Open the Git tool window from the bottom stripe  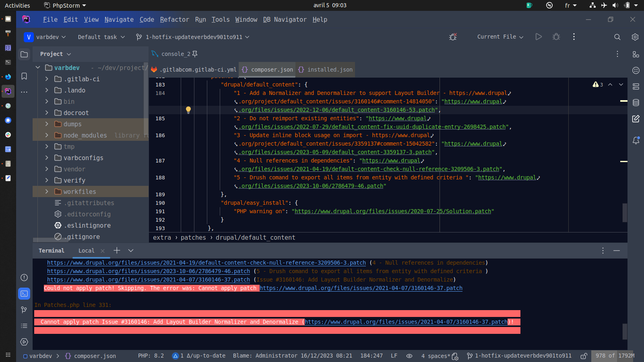click(x=24, y=310)
